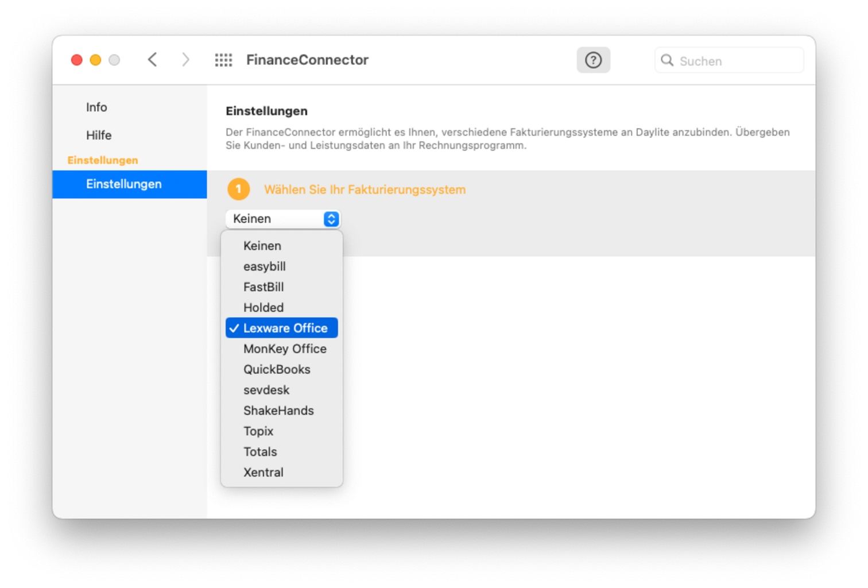Minimize window with the yellow button
The height and width of the screenshot is (588, 868).
[96, 60]
